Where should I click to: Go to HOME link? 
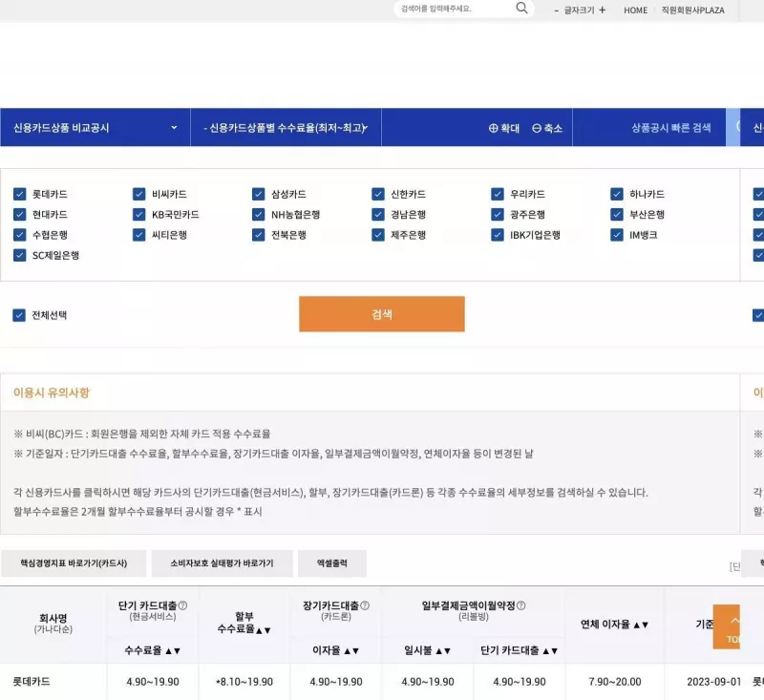point(635,11)
